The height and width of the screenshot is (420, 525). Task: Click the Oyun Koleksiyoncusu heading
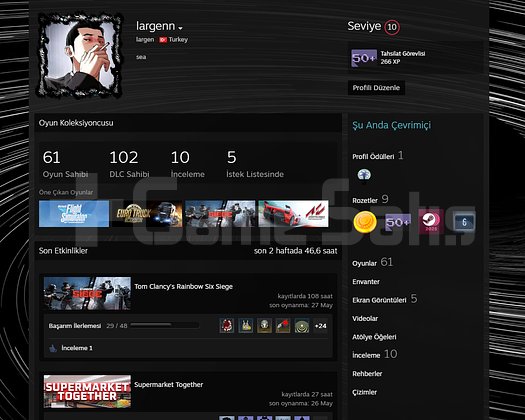(76, 123)
